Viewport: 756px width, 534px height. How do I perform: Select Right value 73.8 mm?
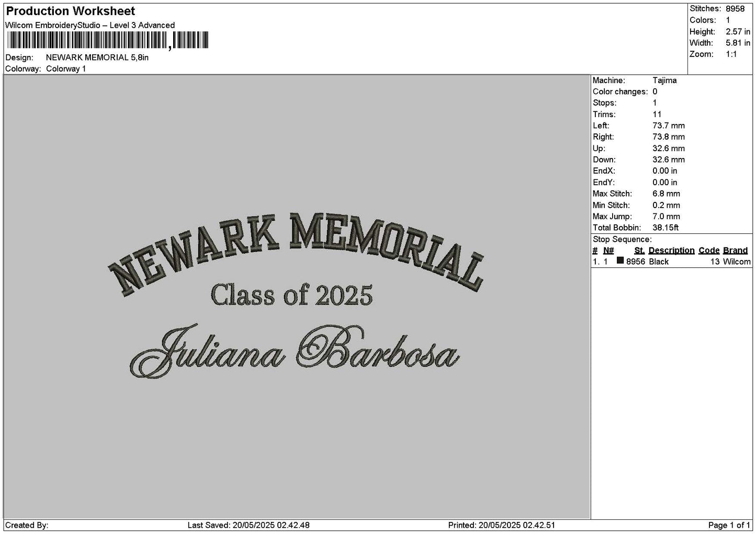(x=669, y=137)
